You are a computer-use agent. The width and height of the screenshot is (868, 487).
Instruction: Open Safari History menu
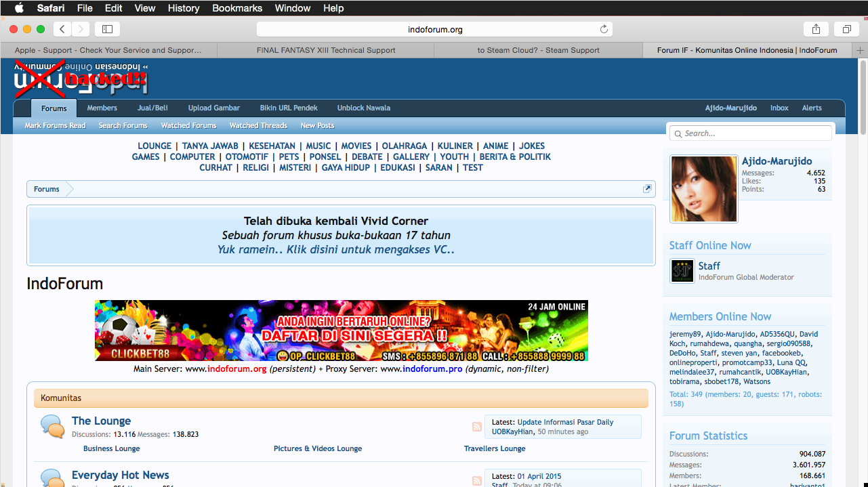pyautogui.click(x=183, y=8)
